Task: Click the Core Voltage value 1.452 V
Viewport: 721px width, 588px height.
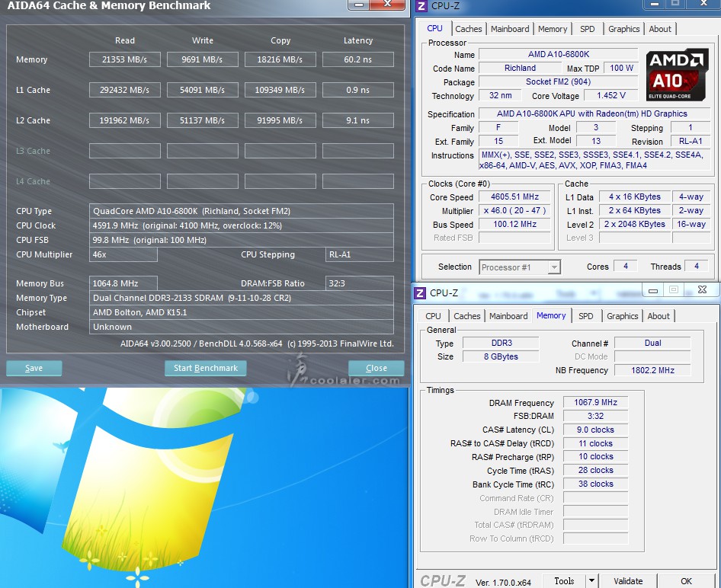Action: 610,95
